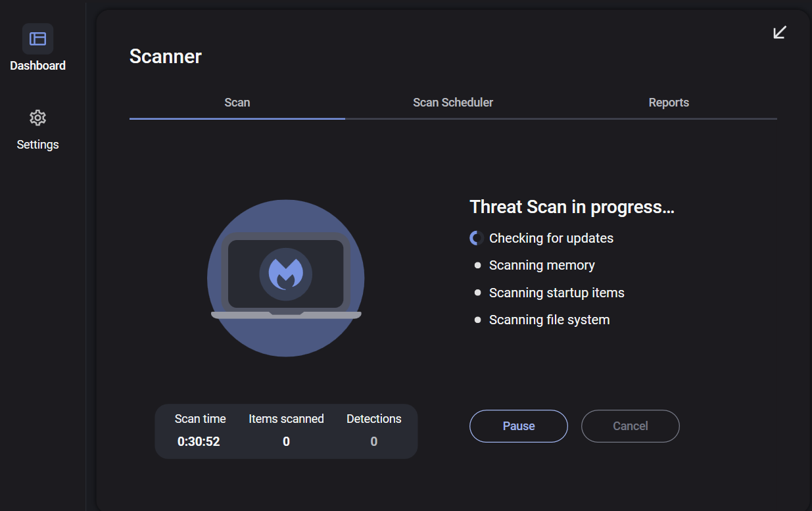Click the "Scanning startup items" step
The height and width of the screenshot is (511, 812).
click(x=557, y=293)
